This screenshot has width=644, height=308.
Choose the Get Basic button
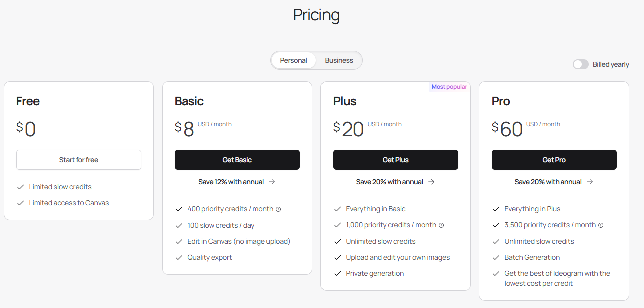(x=237, y=160)
